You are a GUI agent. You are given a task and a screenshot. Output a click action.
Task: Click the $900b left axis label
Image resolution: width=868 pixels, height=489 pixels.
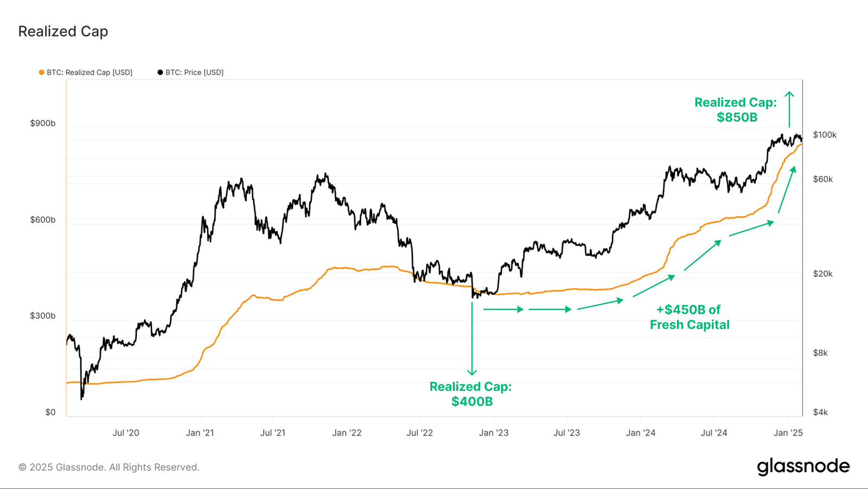click(x=43, y=123)
